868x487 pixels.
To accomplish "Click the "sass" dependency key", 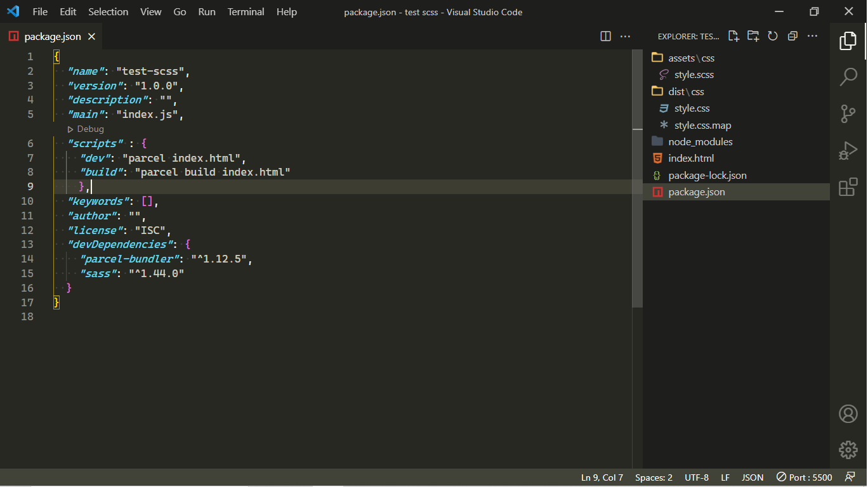I will [x=98, y=274].
